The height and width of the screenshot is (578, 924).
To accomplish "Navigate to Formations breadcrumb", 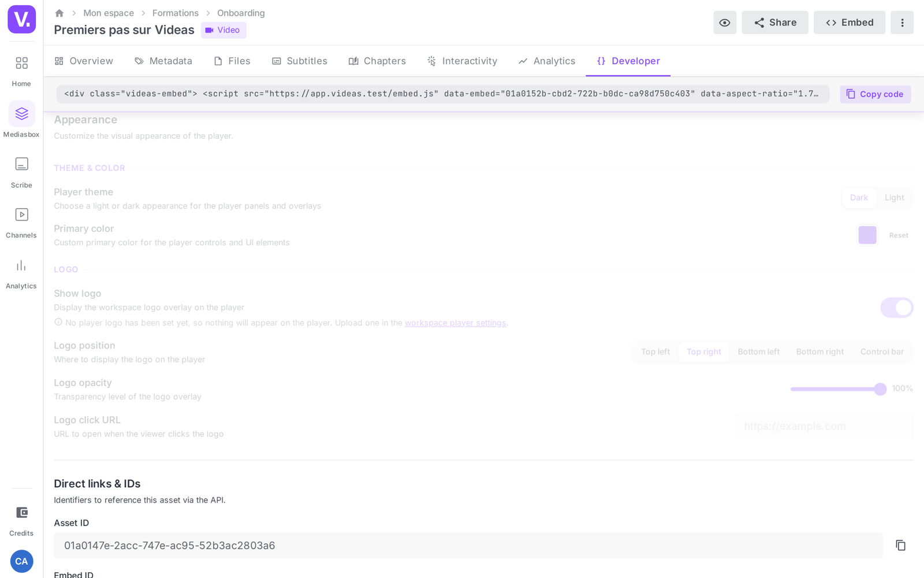I will click(176, 13).
